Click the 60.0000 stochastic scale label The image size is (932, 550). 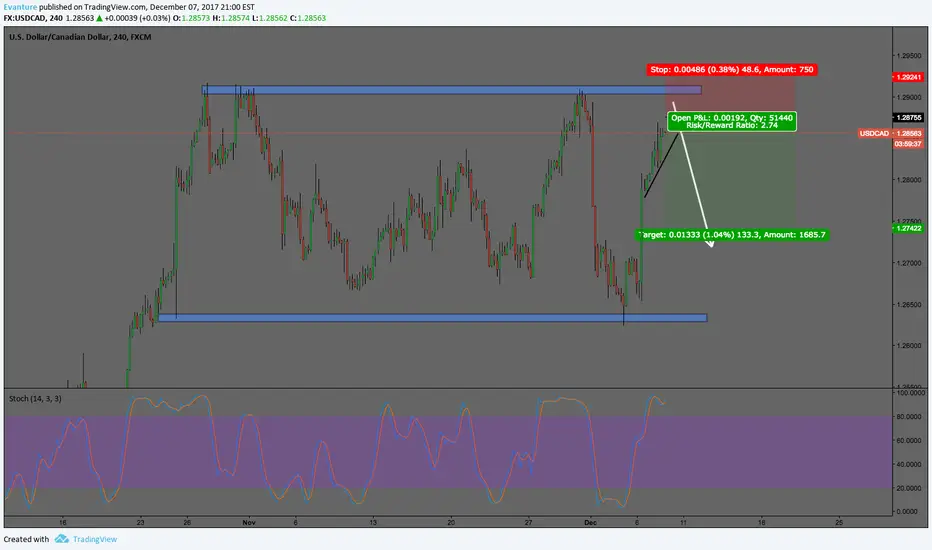tap(911, 441)
